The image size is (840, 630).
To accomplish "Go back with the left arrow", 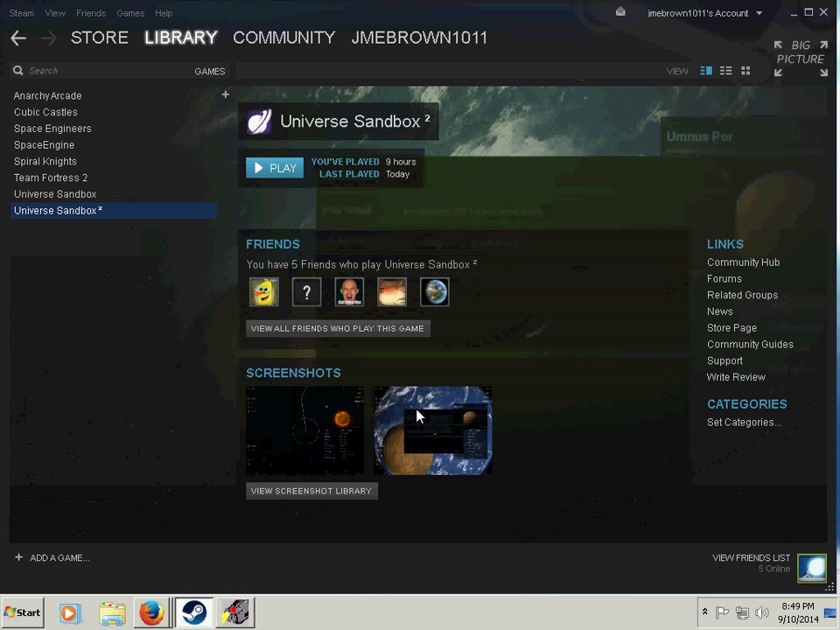I will click(x=18, y=38).
